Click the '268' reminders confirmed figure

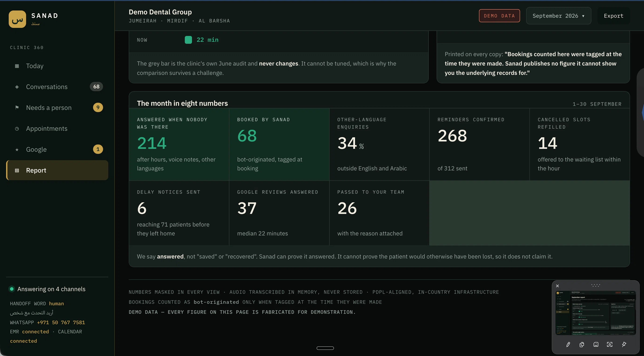click(452, 136)
